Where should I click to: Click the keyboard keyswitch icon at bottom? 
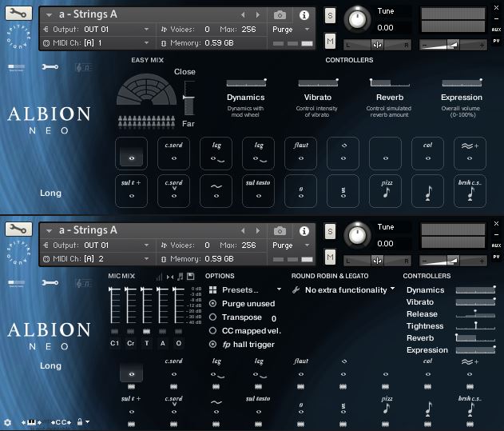(x=31, y=422)
